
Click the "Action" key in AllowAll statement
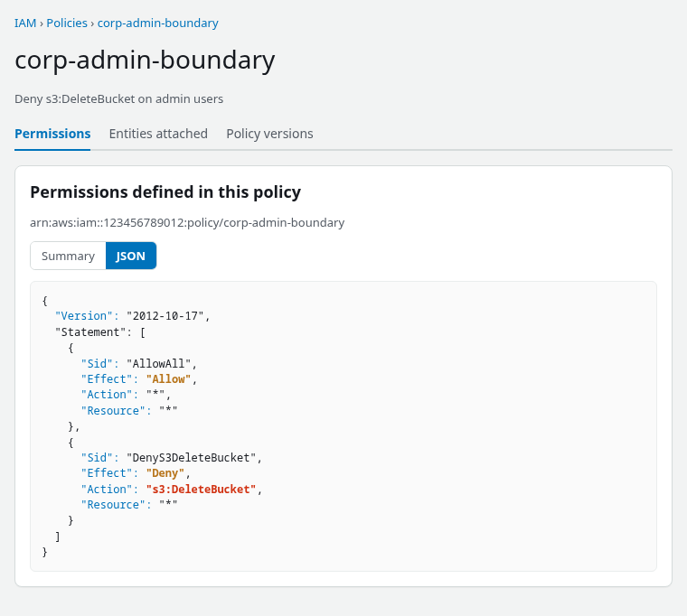pos(107,395)
